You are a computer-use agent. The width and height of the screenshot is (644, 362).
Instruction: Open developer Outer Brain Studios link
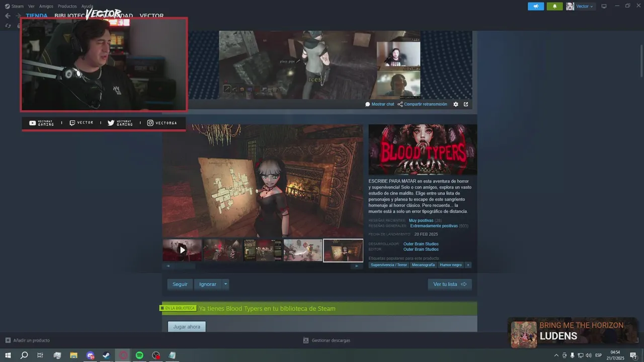(421, 244)
